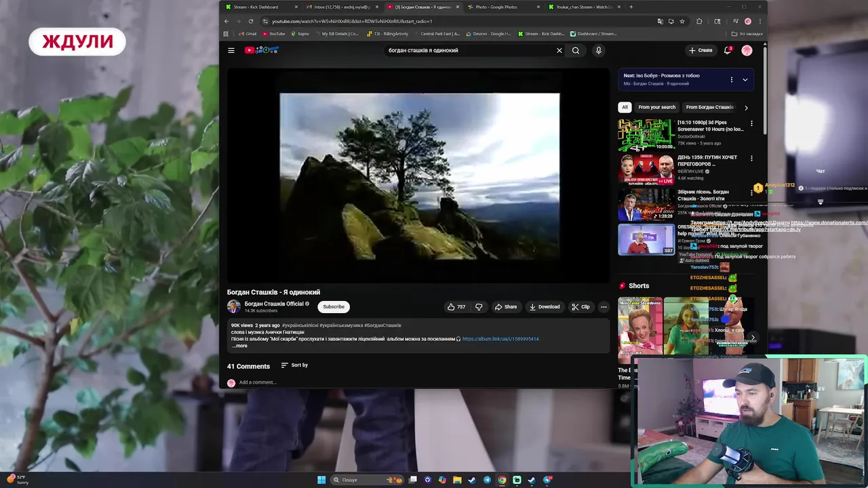Open the Dashboard / Stream bookmark
The width and height of the screenshot is (868, 488).
pos(594,34)
